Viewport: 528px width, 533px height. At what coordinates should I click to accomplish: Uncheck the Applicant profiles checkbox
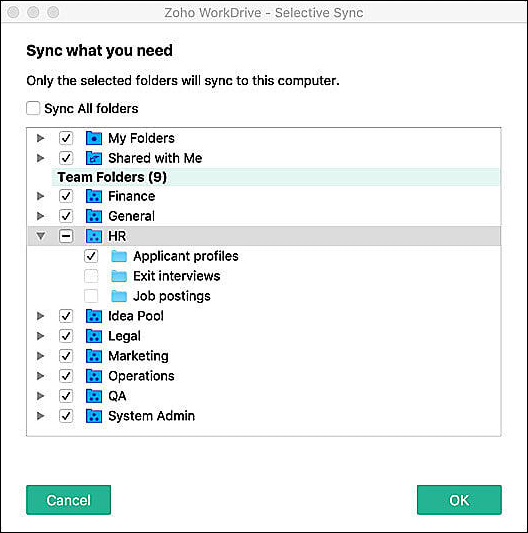tap(91, 256)
